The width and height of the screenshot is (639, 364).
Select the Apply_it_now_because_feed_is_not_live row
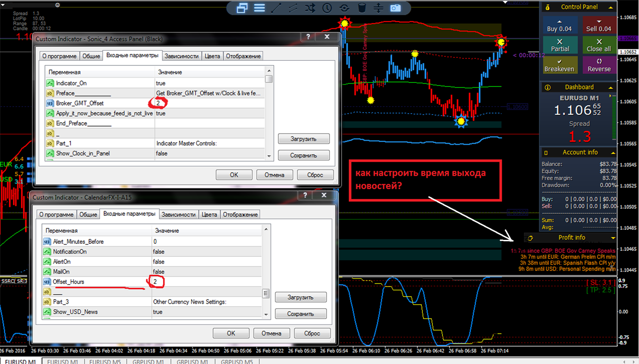click(155, 114)
